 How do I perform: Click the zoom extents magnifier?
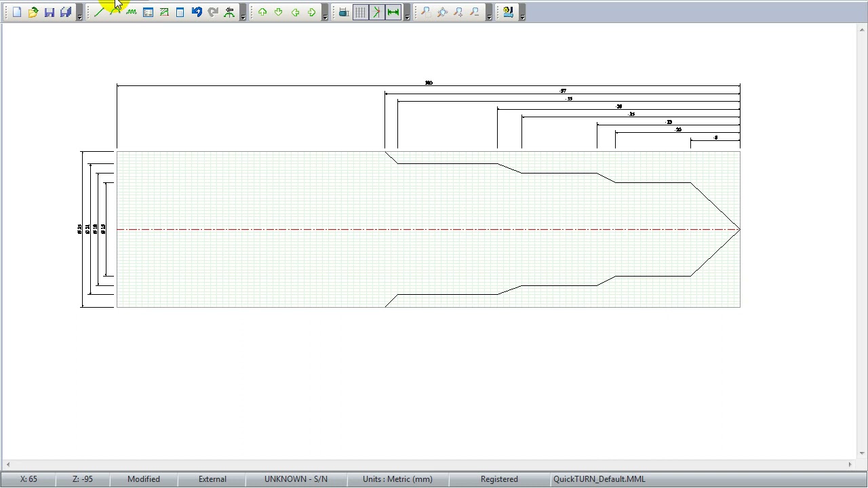442,12
